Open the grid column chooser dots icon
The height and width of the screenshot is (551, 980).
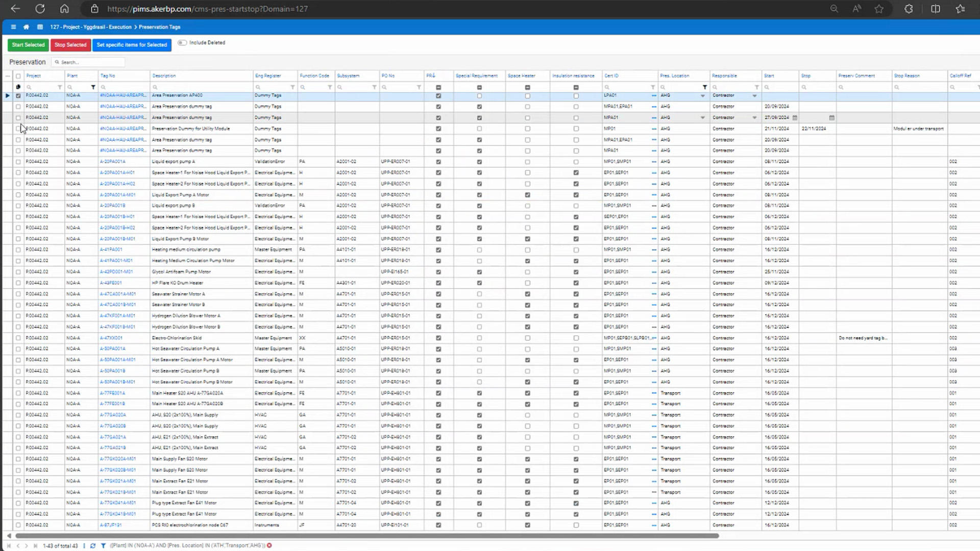[8, 76]
